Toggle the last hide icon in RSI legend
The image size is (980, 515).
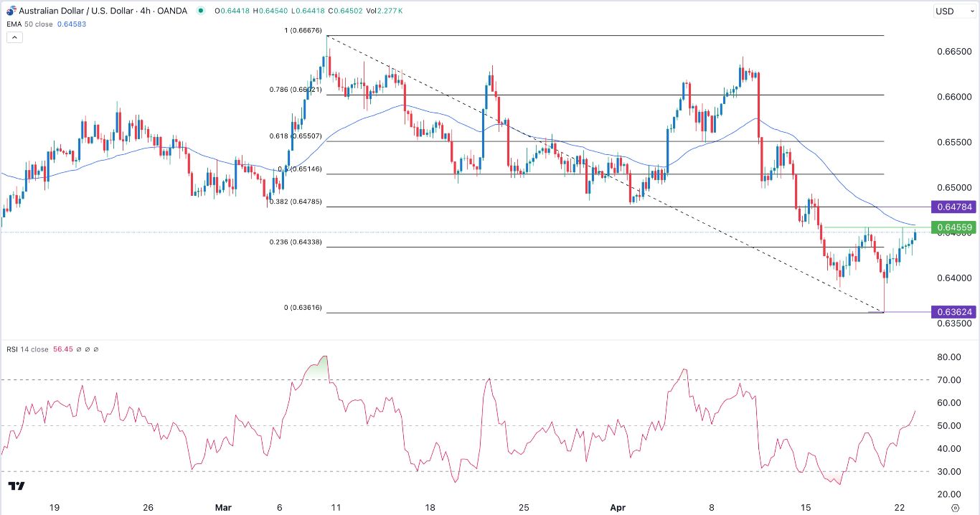pyautogui.click(x=95, y=349)
